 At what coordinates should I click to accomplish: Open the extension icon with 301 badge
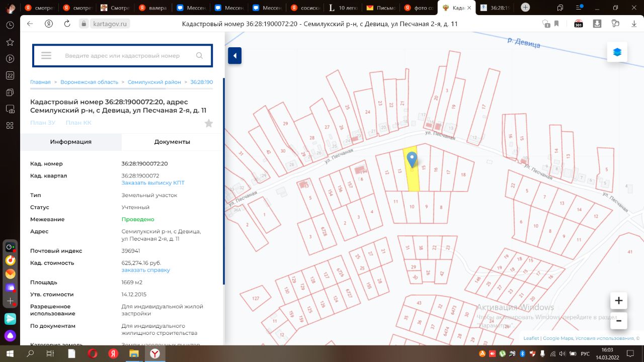pos(579,24)
